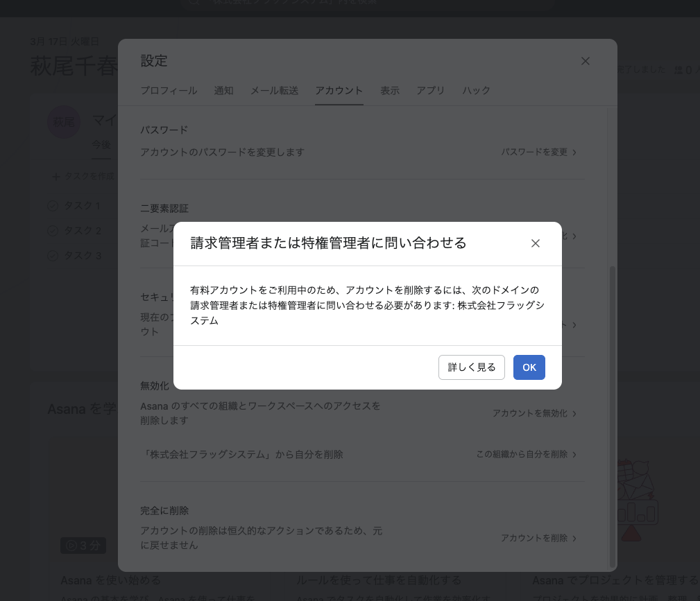This screenshot has height=601, width=700.
Task: Switch to the プロフィール tab
Action: click(x=169, y=91)
